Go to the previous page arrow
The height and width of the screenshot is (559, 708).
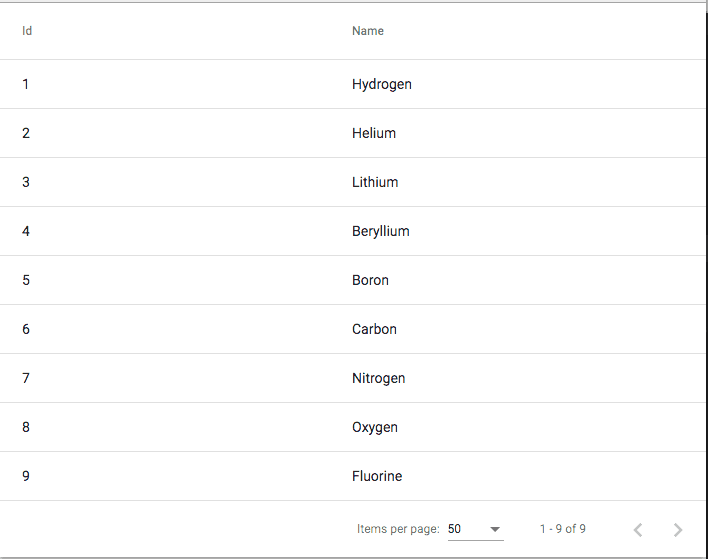pyautogui.click(x=638, y=530)
